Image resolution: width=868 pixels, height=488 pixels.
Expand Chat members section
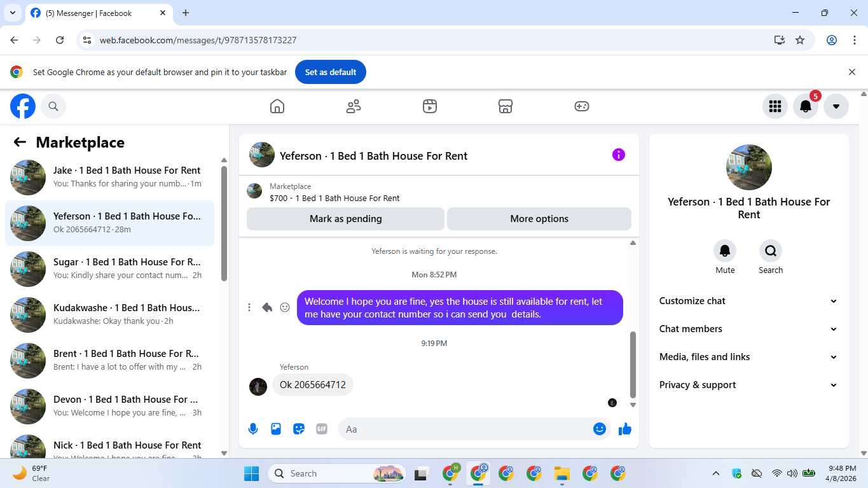(748, 329)
